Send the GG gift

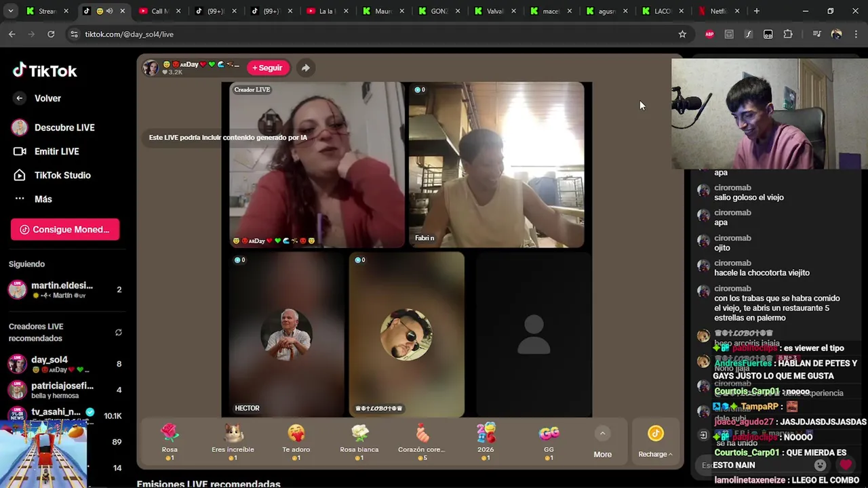(x=549, y=442)
